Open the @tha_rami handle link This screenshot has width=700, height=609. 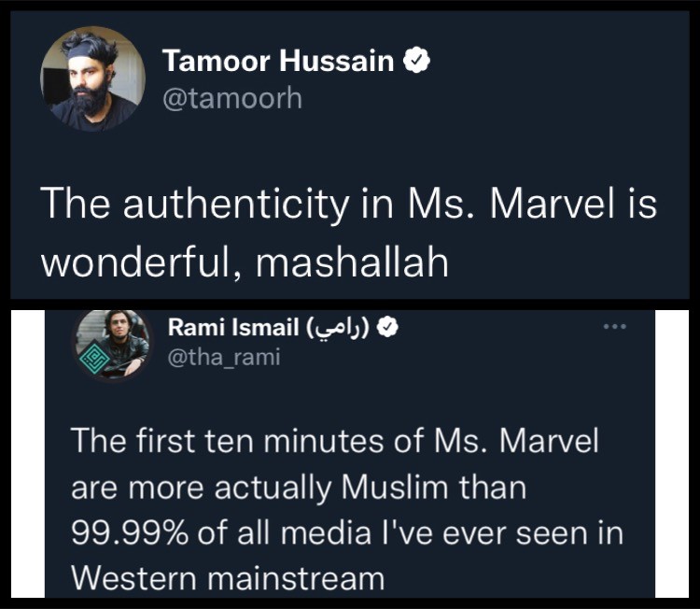tap(224, 357)
